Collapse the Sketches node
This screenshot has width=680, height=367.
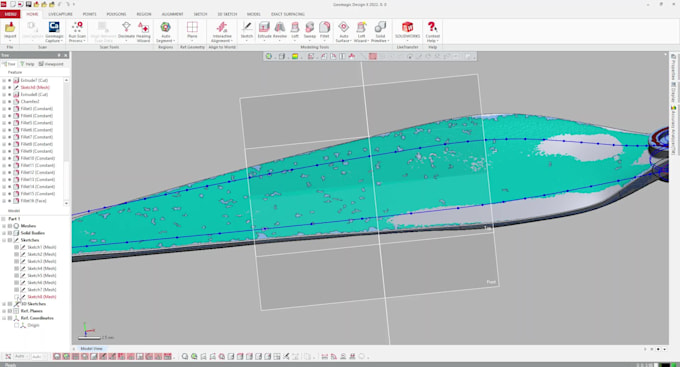click(x=4, y=240)
